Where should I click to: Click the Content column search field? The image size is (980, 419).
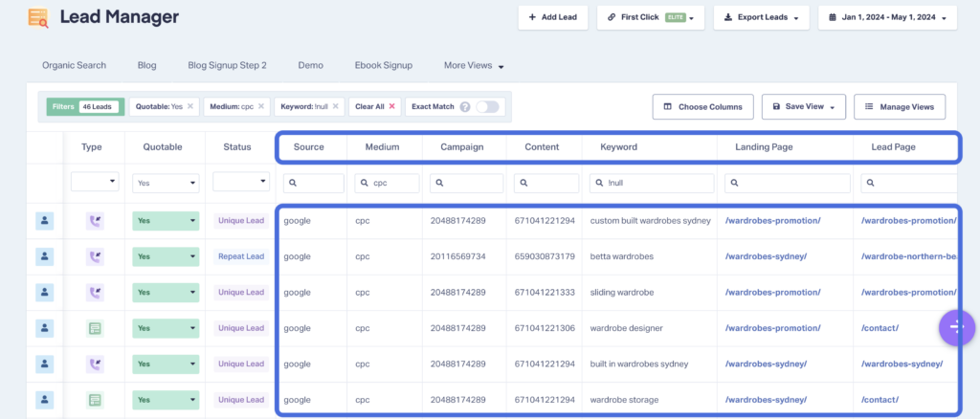[546, 183]
